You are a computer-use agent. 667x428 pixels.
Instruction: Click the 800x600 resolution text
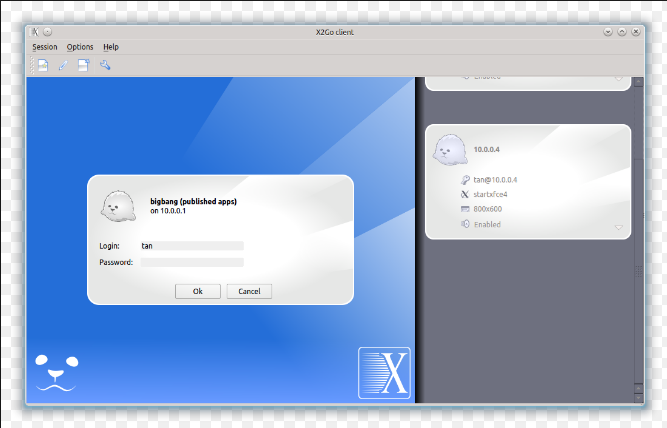pos(487,209)
